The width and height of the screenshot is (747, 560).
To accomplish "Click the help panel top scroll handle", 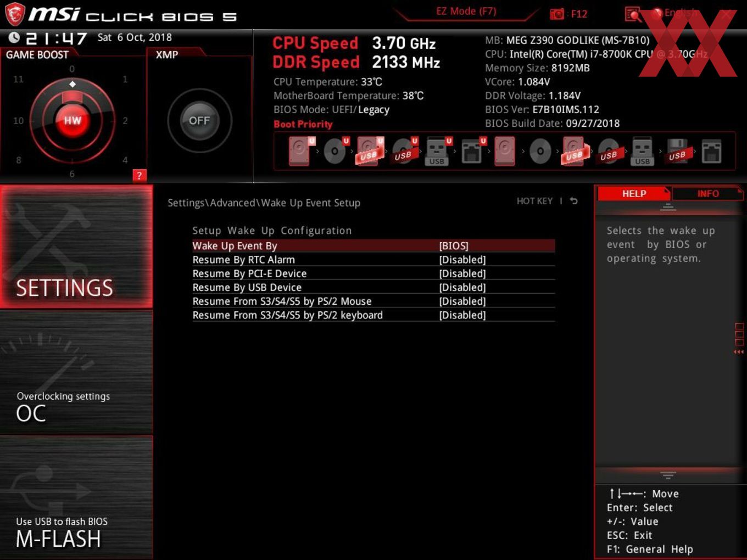I will [668, 207].
